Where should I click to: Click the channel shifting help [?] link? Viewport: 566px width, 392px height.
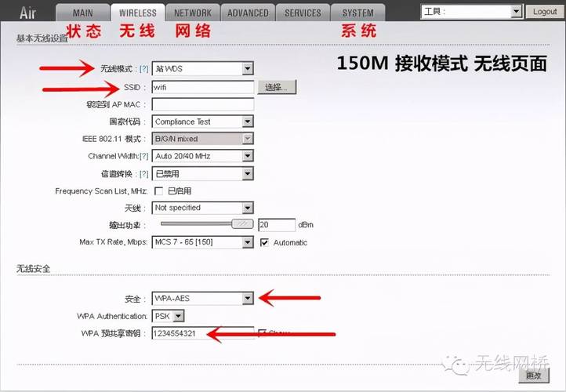pyautogui.click(x=143, y=174)
